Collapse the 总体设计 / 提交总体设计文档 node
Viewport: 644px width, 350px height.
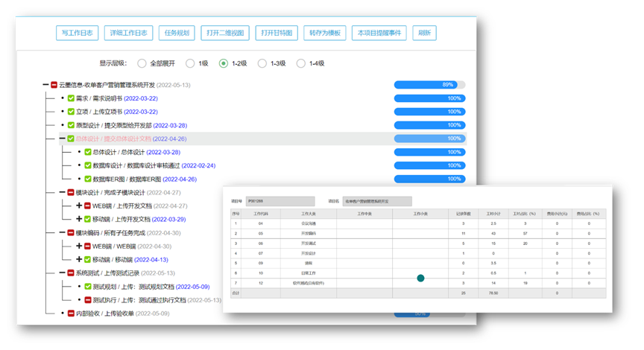point(63,139)
